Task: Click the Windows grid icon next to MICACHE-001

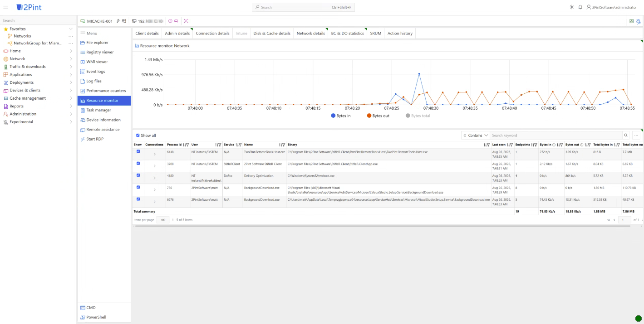Action: 124,21
